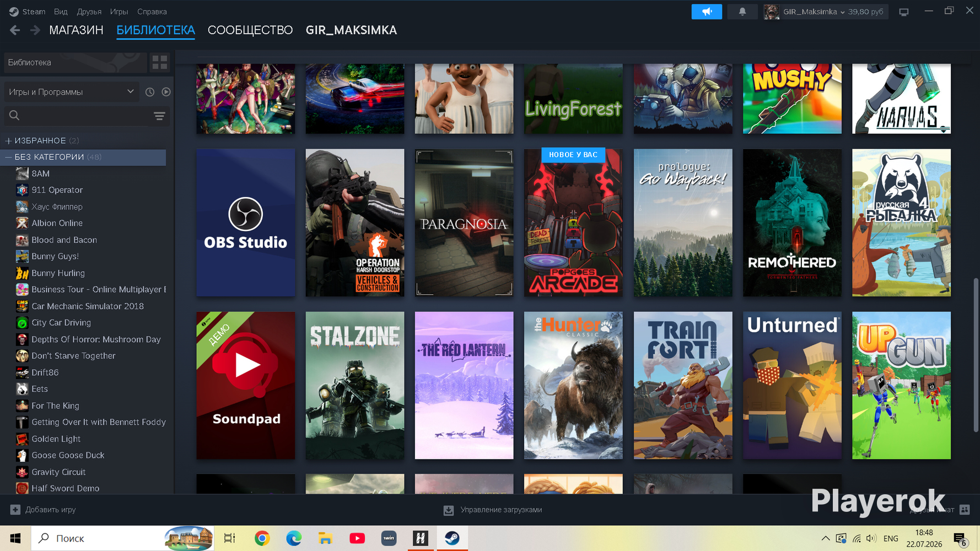Select the 911 Operator icon in list

coord(22,190)
